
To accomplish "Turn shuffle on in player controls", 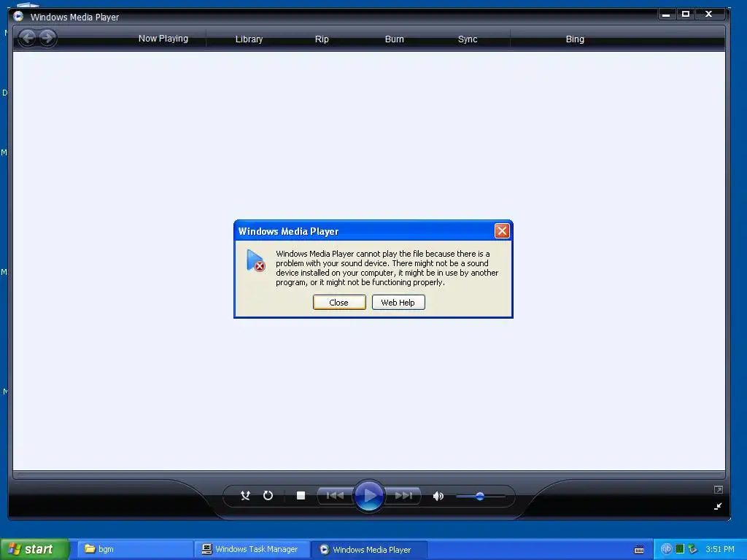I will coord(245,496).
